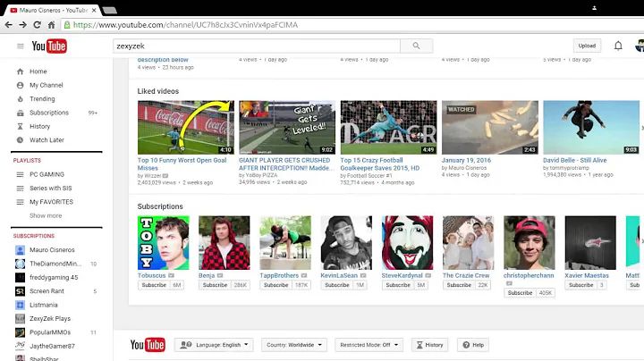This screenshot has width=644, height=361.
Task: Open the Language: English dropdown
Action: coord(214,345)
